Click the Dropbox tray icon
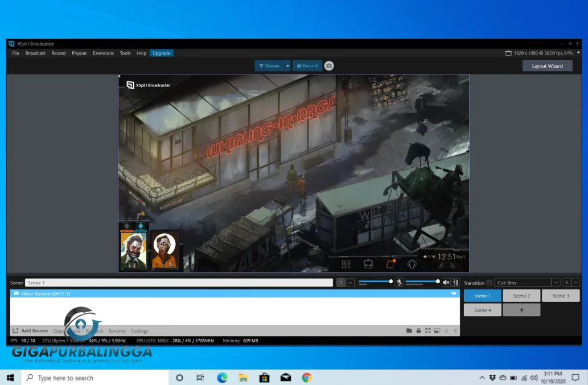This screenshot has height=385, width=588. click(x=492, y=378)
